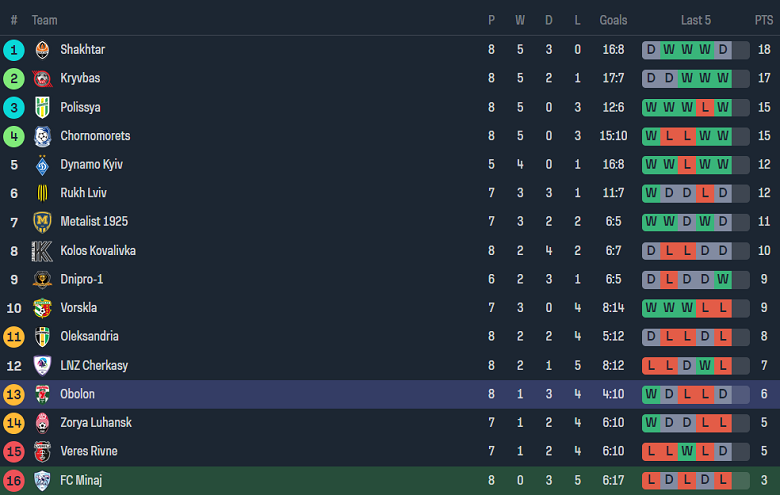Viewport: 780px width, 495px height.
Task: Select the highlighted Obolon row name
Action: point(77,394)
